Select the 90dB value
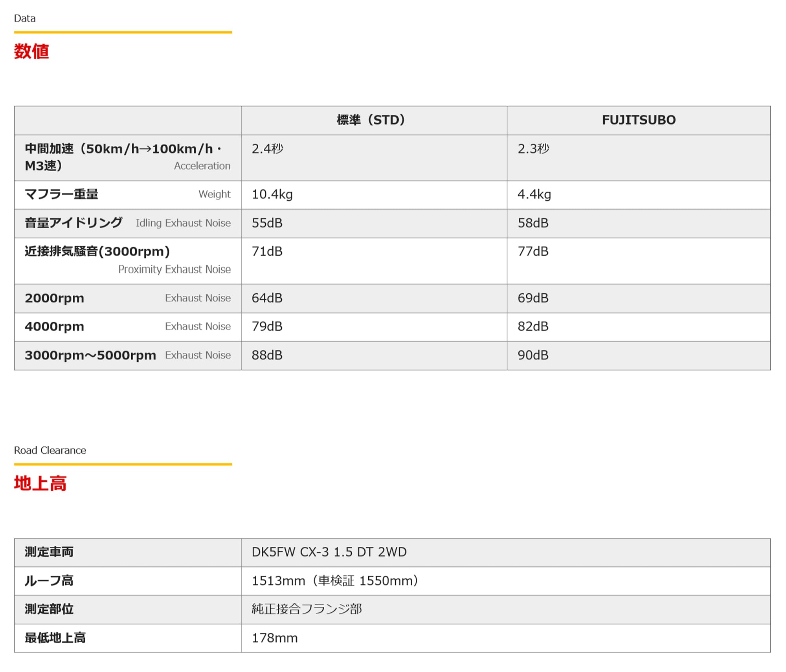This screenshot has width=786, height=672. pyautogui.click(x=533, y=355)
